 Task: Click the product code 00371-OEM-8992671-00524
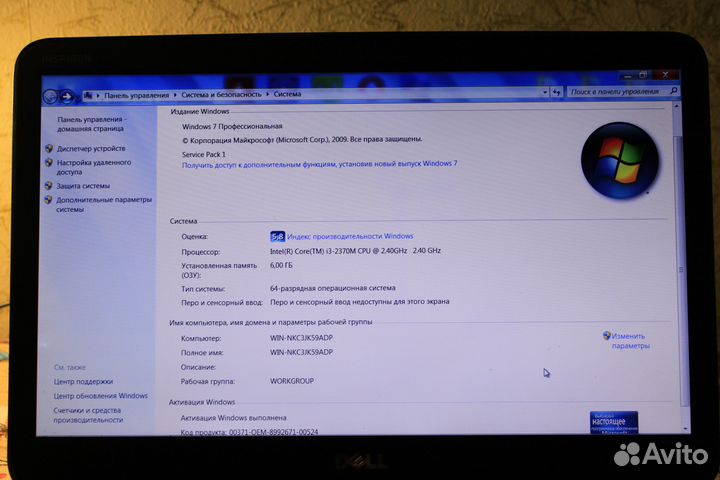point(273,432)
